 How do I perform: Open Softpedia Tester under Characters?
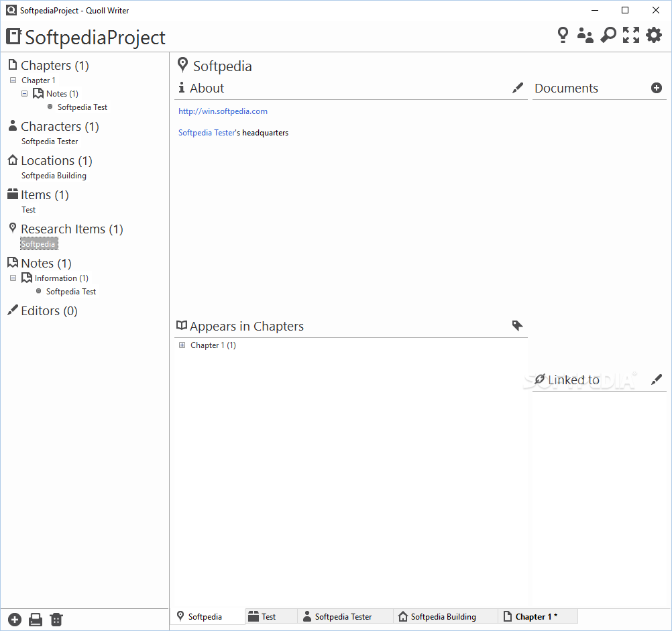coord(50,141)
